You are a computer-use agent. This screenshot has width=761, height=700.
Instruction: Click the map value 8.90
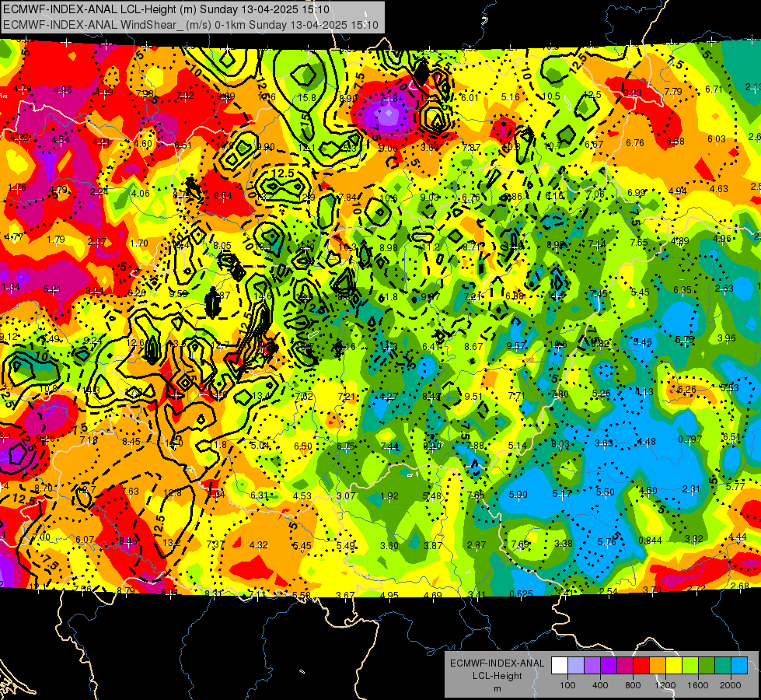[x=348, y=98]
